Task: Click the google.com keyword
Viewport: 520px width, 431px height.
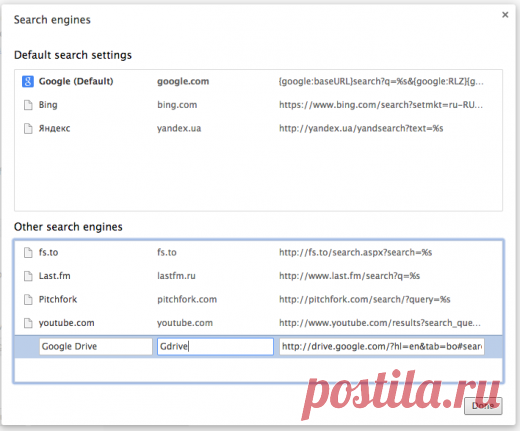Action: coord(183,81)
